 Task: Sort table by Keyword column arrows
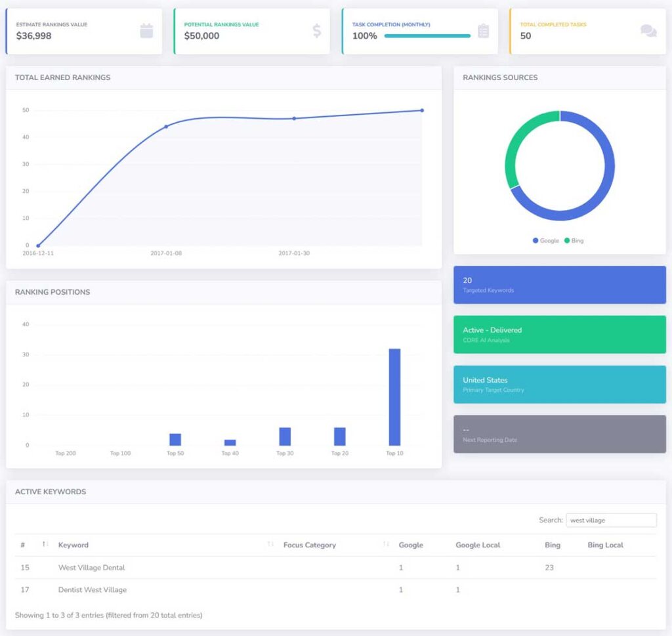click(271, 545)
